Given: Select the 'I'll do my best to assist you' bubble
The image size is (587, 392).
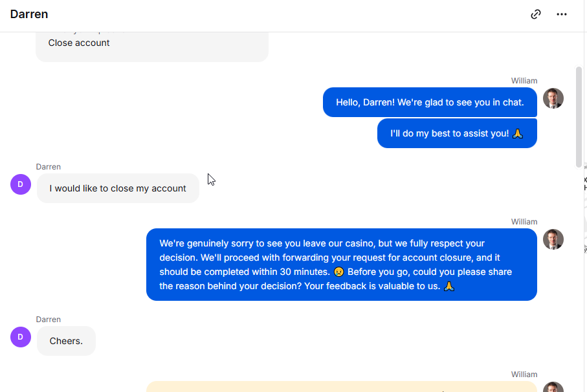Looking at the screenshot, I should pos(457,133).
